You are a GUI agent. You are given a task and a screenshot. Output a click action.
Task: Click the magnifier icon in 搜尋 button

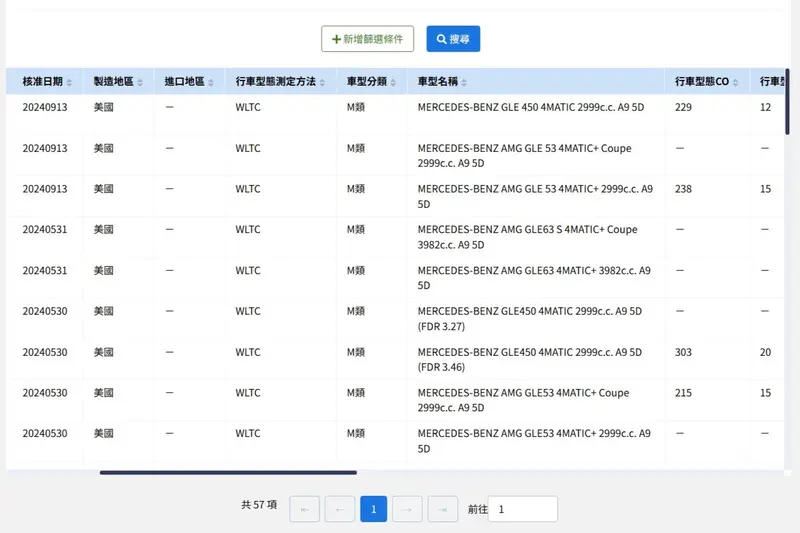click(441, 39)
